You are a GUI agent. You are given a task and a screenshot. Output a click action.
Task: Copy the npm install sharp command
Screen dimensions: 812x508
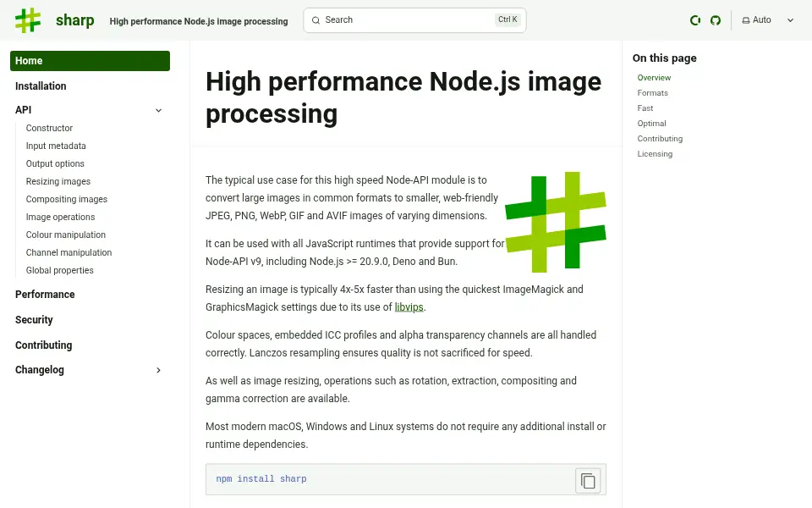[x=588, y=481]
